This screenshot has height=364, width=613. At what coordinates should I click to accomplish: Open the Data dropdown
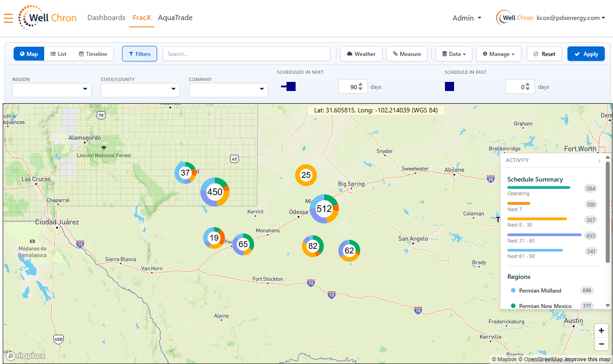[x=454, y=54]
